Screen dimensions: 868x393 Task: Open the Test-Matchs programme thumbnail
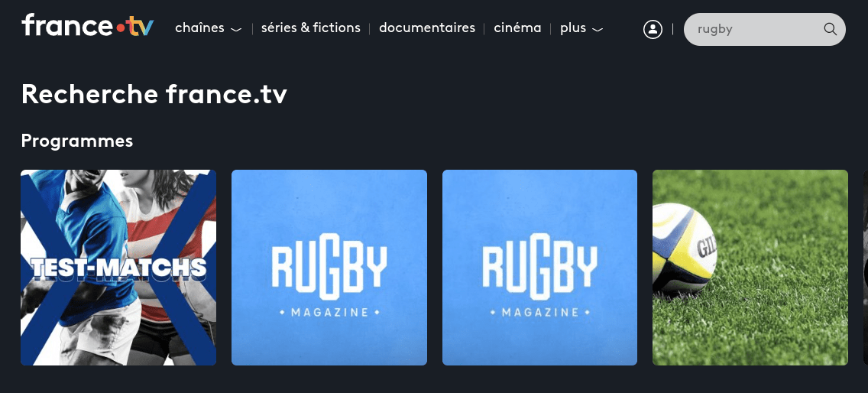pyautogui.click(x=118, y=268)
